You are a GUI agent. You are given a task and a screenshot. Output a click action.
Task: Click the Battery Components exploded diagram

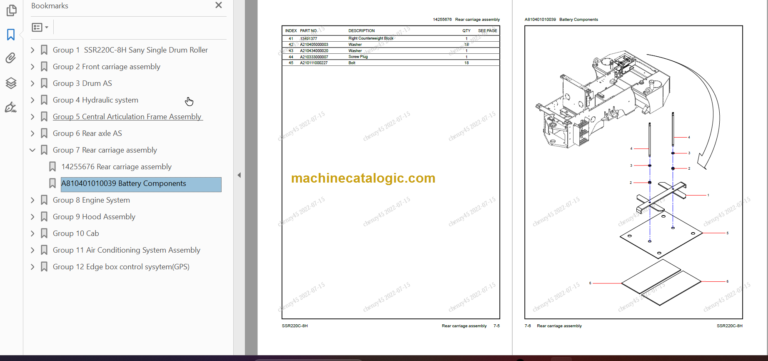coord(633,172)
